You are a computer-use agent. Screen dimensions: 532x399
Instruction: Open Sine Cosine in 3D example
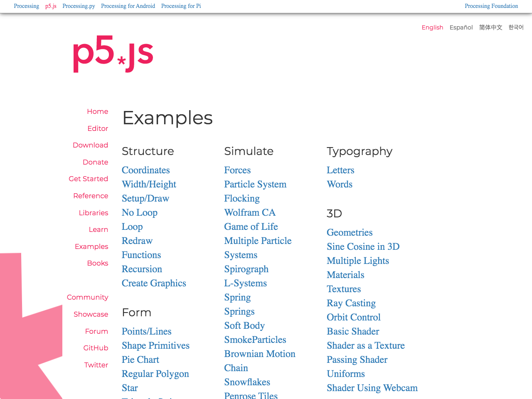[x=363, y=246]
